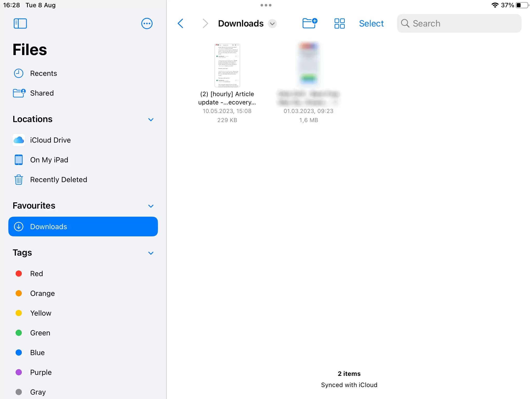Open the circled More options icon

click(x=147, y=23)
